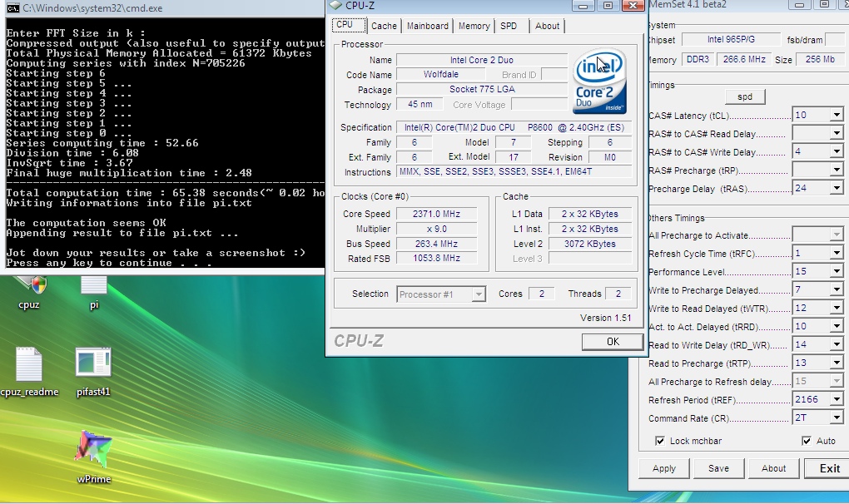Click the CPU-Z title bar icon
The height and width of the screenshot is (504, 849).
tap(335, 6)
